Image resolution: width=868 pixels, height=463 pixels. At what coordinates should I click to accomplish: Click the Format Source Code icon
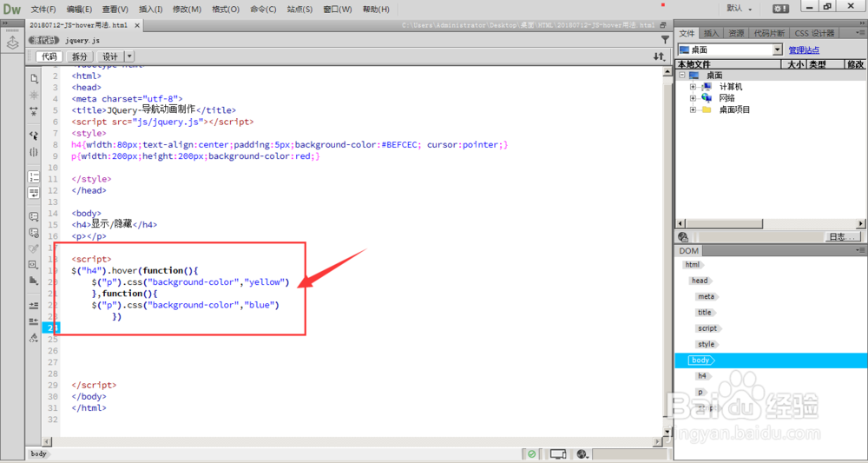coord(34,337)
